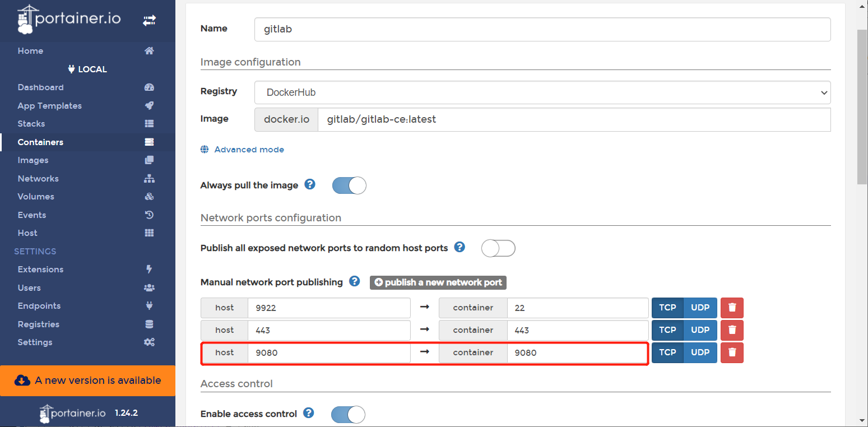This screenshot has height=427, width=868.
Task: Click the Containers server icon
Action: (x=149, y=142)
